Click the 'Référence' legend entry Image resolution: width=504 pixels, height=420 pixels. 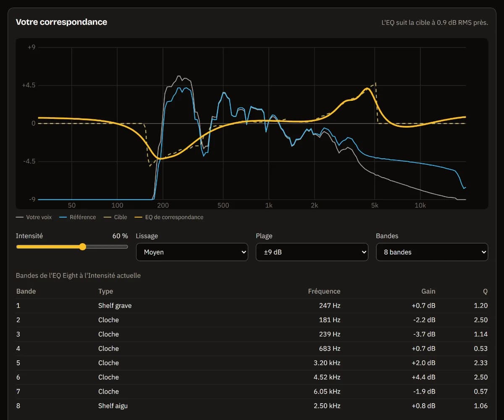78,217
